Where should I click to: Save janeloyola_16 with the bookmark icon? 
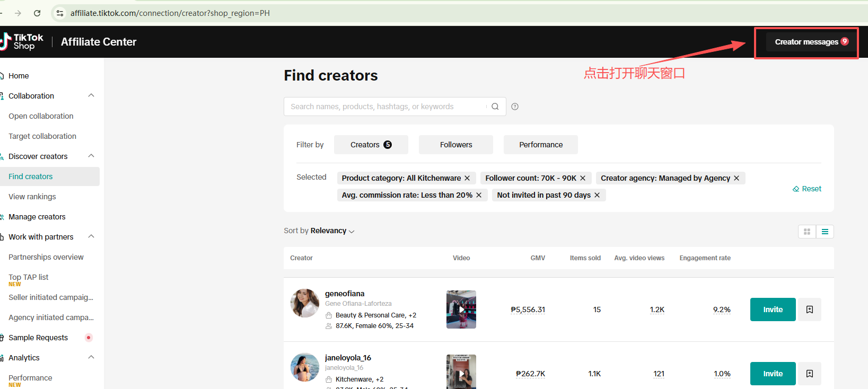click(x=810, y=374)
